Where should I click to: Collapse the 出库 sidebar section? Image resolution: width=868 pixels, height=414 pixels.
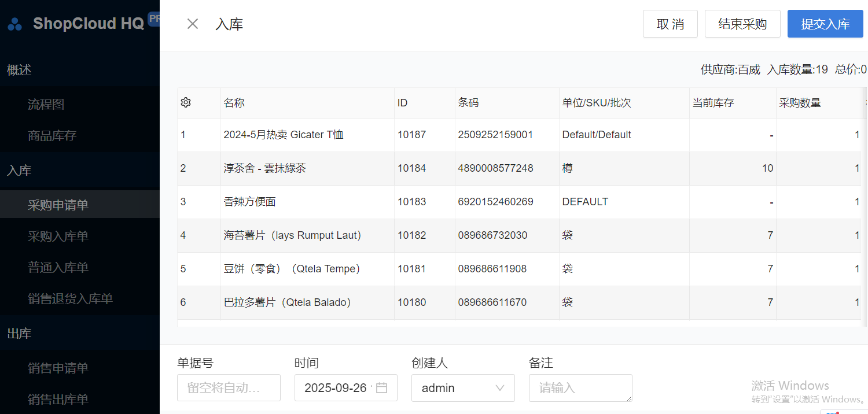coord(80,334)
